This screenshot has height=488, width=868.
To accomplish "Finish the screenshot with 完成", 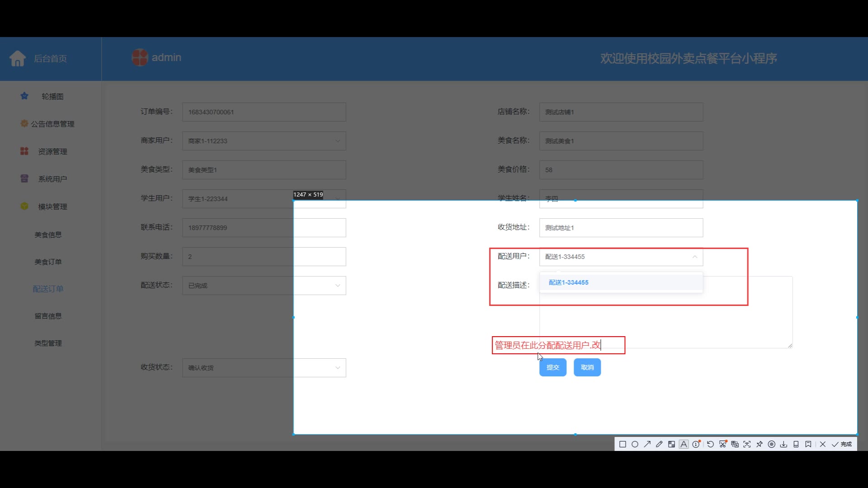I will pyautogui.click(x=842, y=444).
